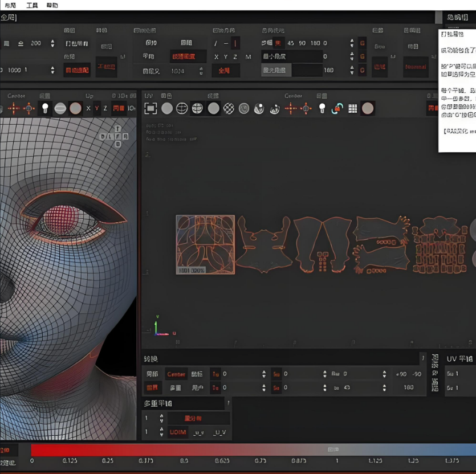Screen dimensions: 476x474
Task: Click the blue-centered crosshair icon in the 3D viewport toolbar
Action: (29, 108)
